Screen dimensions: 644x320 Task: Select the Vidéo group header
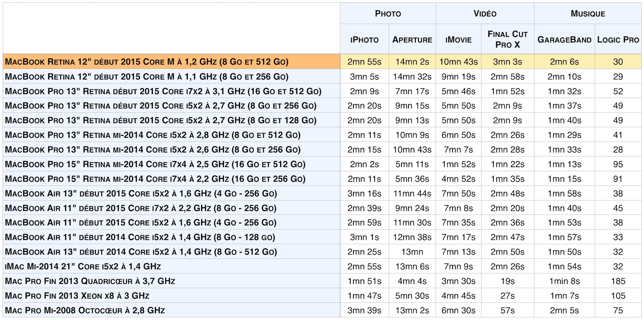coord(485,14)
